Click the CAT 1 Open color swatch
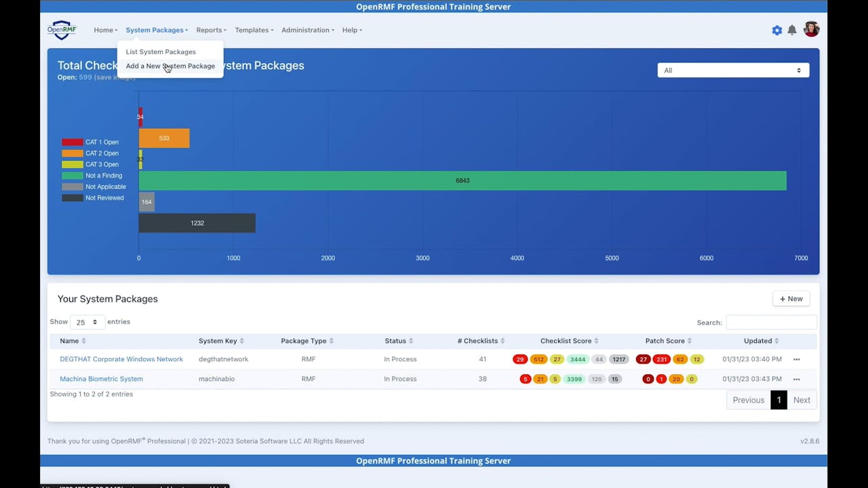Viewport: 868px width, 488px height. coord(71,142)
